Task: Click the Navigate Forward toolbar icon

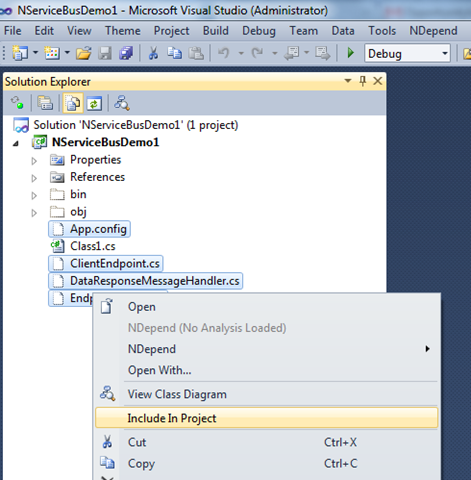Action: [322, 53]
